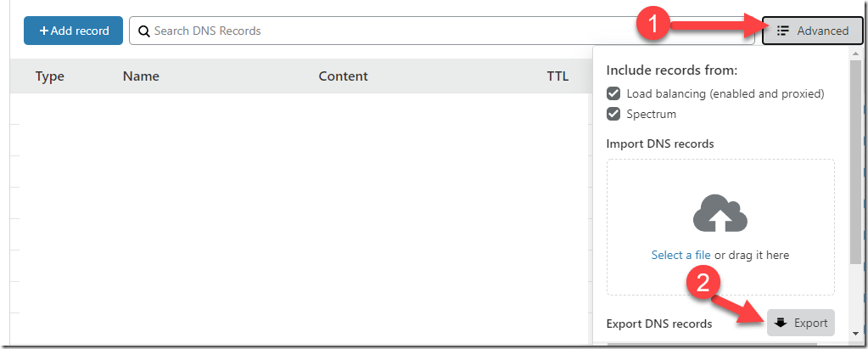The height and width of the screenshot is (349, 868).
Task: Click the scrollbar down arrow in the Advanced panel
Action: pyautogui.click(x=855, y=335)
